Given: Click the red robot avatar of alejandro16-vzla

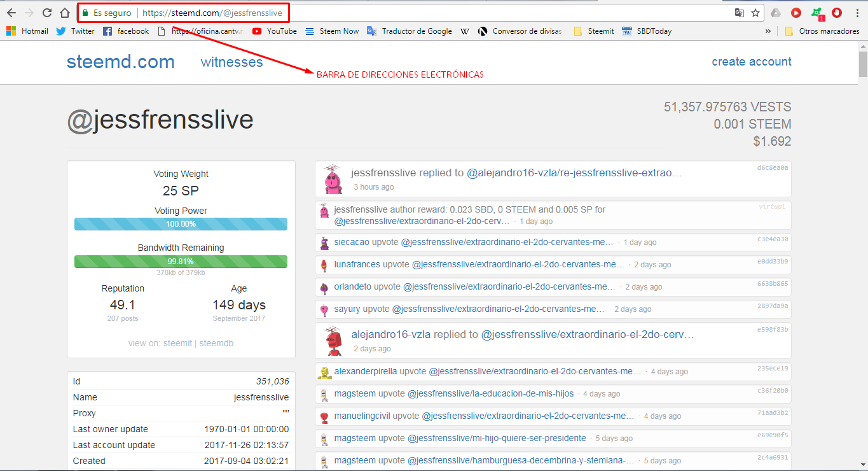Looking at the screenshot, I should point(333,341).
